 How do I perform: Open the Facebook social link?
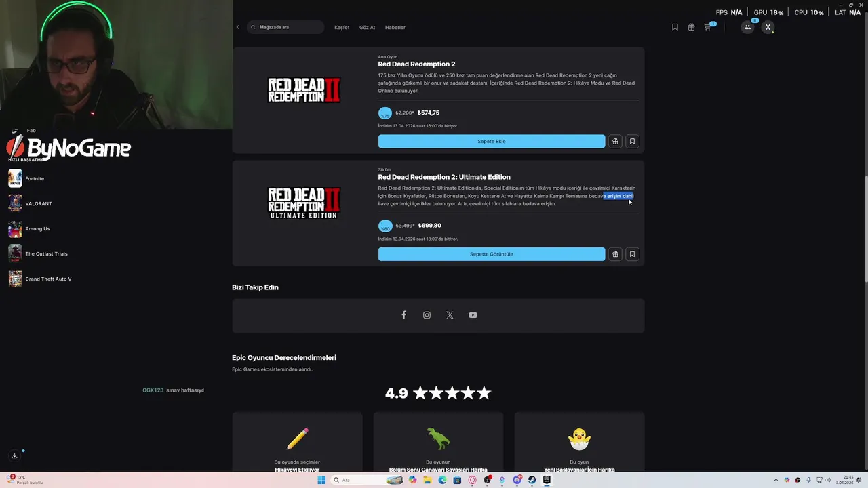click(403, 315)
